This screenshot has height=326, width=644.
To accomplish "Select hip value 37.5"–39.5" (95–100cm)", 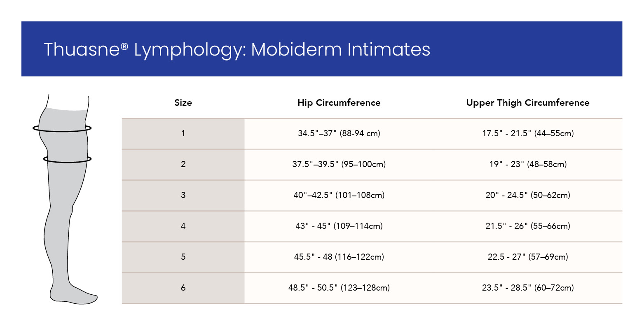I will click(339, 164).
